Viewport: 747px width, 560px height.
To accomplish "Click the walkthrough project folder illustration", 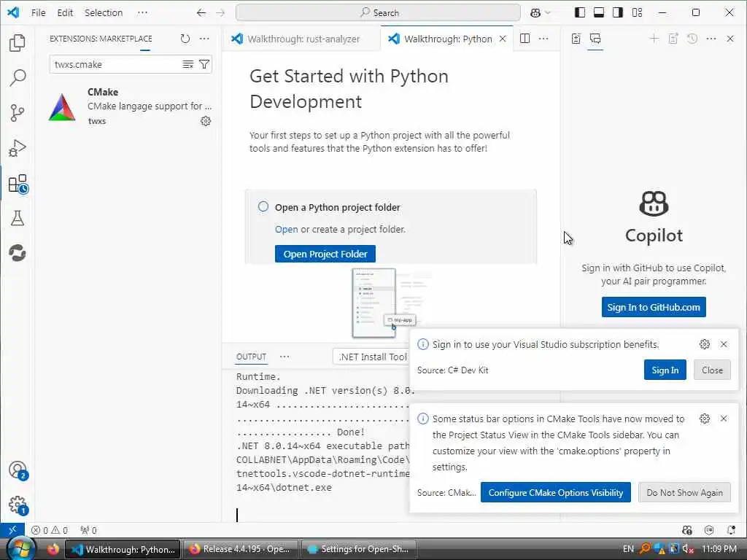I will (x=392, y=303).
